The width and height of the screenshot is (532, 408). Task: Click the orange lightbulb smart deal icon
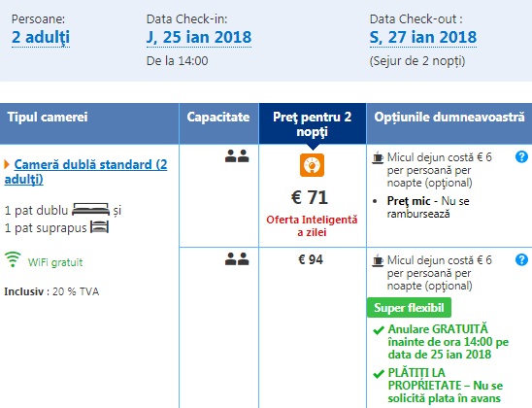[312, 165]
